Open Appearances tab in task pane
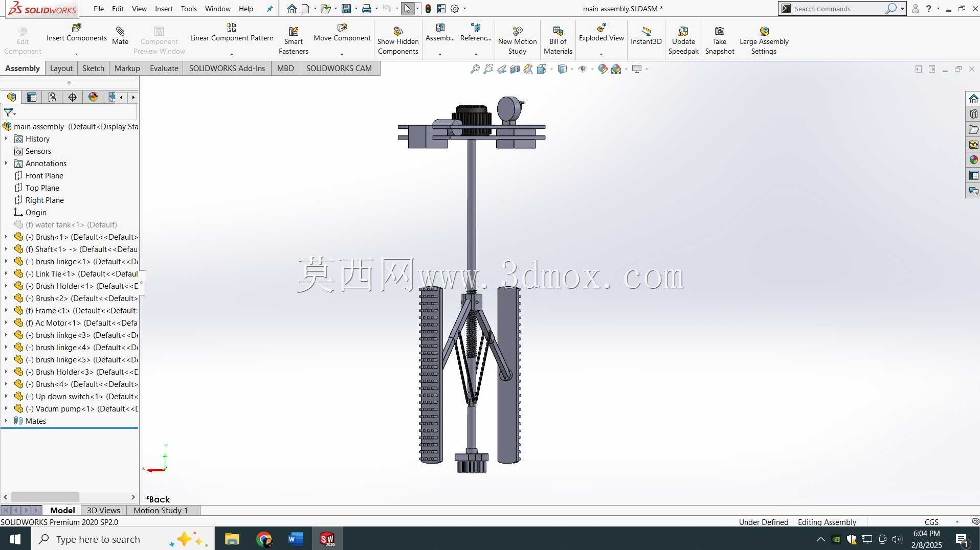The width and height of the screenshot is (980, 550). (x=973, y=160)
